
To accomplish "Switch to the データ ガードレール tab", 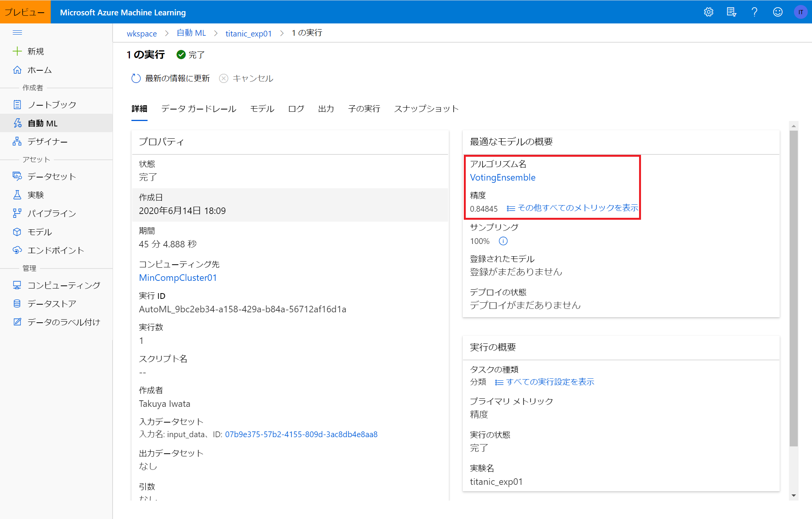I will click(x=199, y=109).
